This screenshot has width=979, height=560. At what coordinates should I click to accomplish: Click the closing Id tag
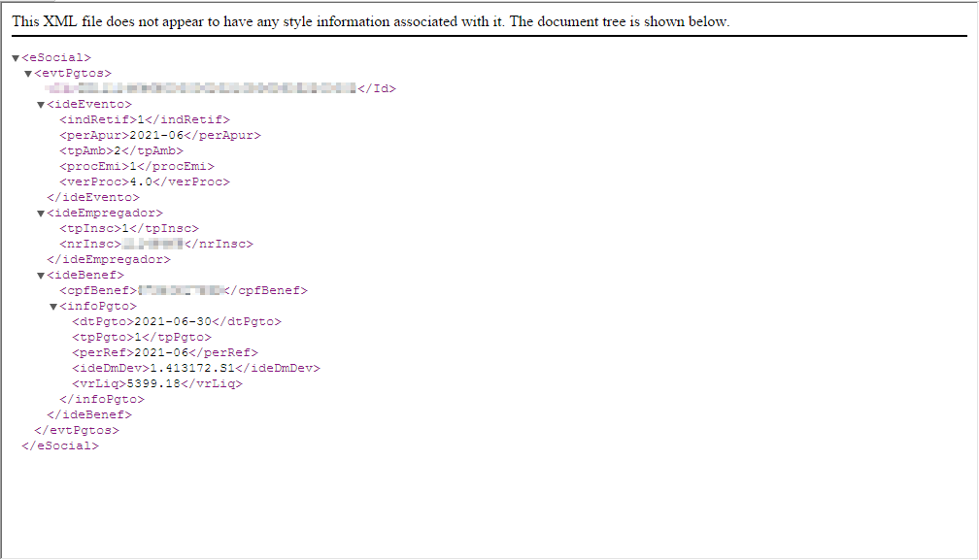click(377, 89)
